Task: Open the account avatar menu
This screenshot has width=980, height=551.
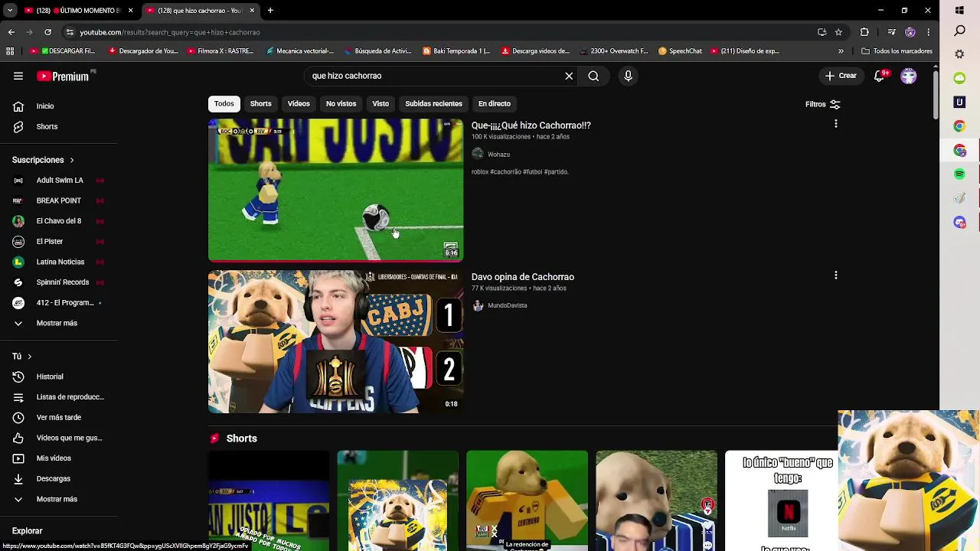Action: [909, 76]
